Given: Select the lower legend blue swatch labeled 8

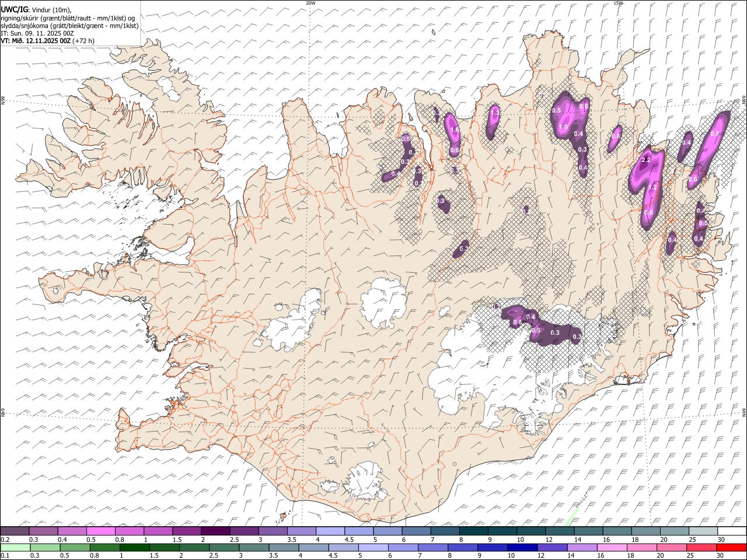Looking at the screenshot, I should tap(463, 547).
